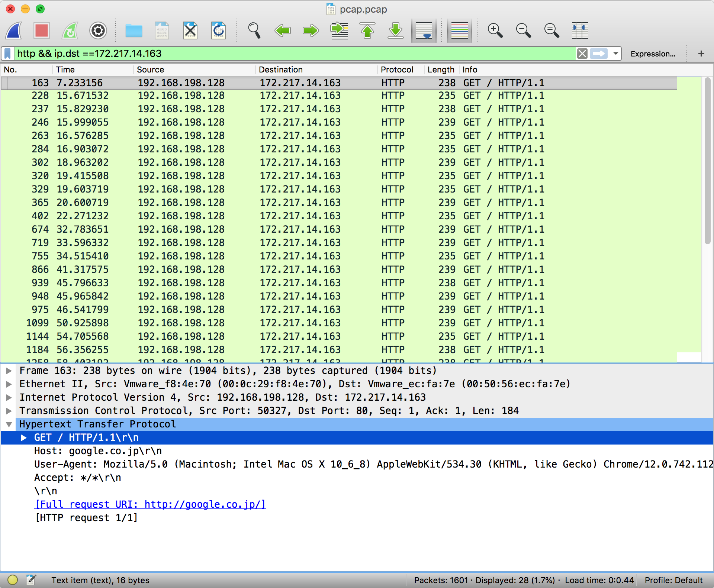Toggle auto scroll during live capture
The height and width of the screenshot is (588, 714).
point(424,30)
